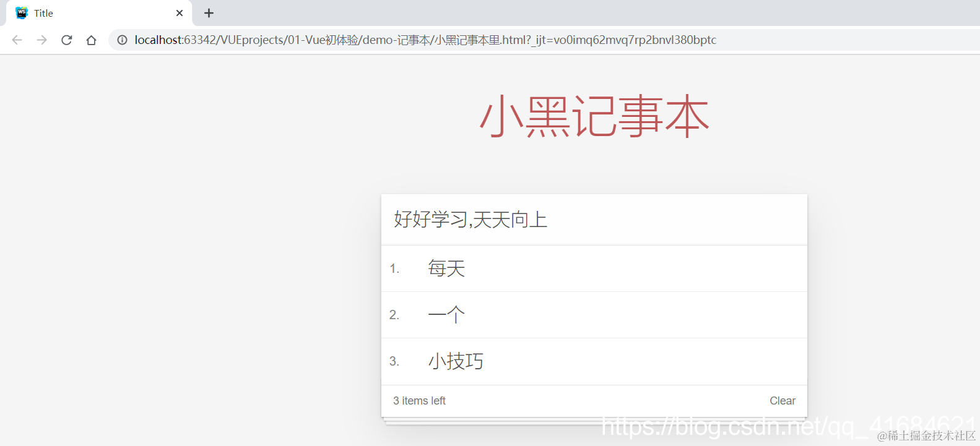Click the browser forward arrow
980x446 pixels.
[41, 40]
